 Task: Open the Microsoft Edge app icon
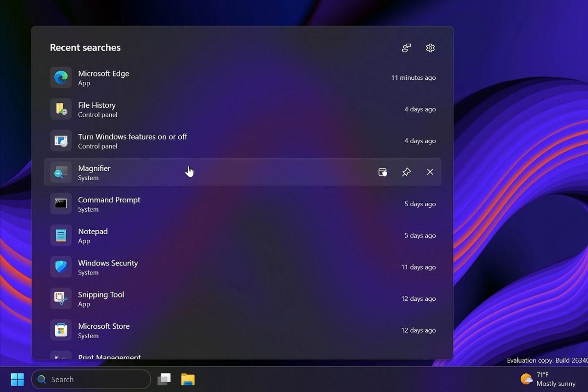61,77
